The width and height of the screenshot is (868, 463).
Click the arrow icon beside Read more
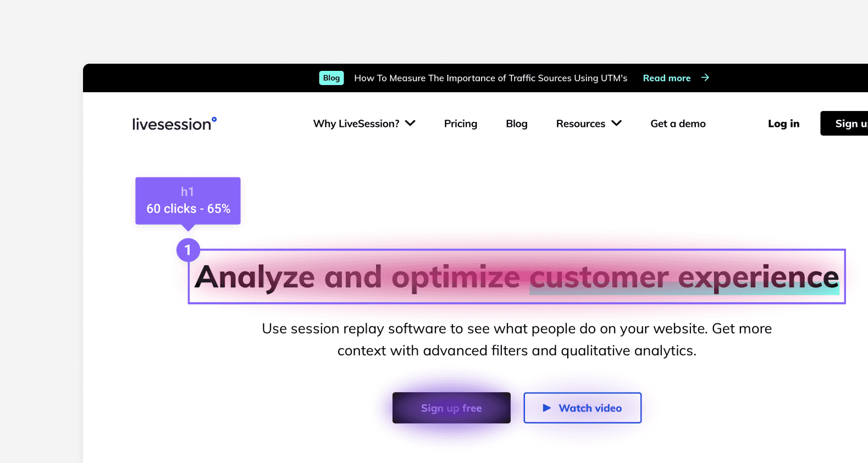click(x=705, y=78)
